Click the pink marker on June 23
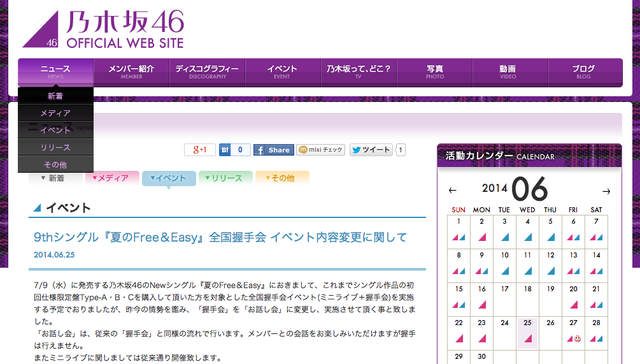Viewport: 640px width, 364px height. coord(482,338)
